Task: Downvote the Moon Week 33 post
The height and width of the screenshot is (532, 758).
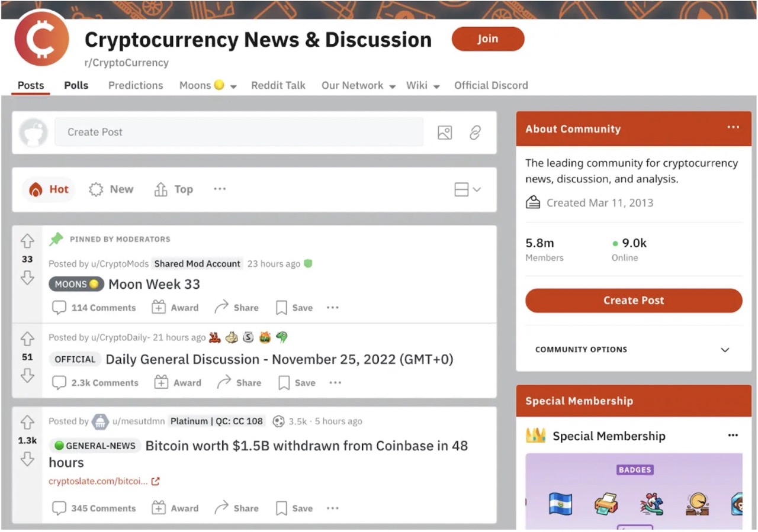Action: (27, 278)
